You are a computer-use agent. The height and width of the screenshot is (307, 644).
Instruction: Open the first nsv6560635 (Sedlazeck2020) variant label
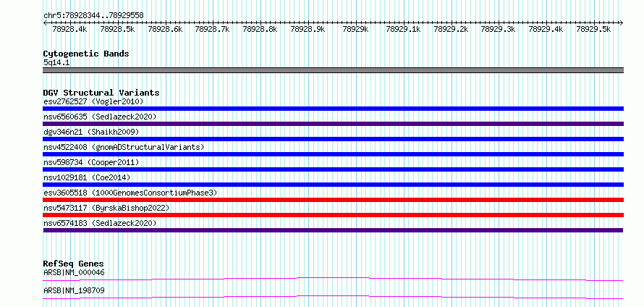click(x=100, y=117)
